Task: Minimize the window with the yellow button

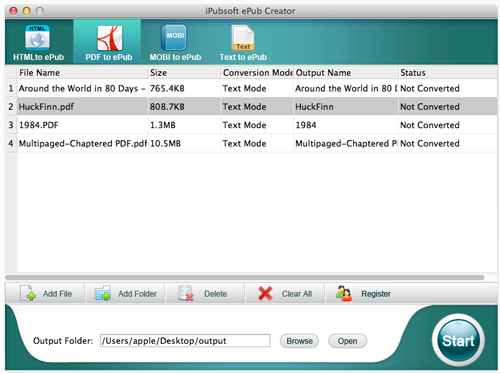Action: pyautogui.click(x=27, y=11)
